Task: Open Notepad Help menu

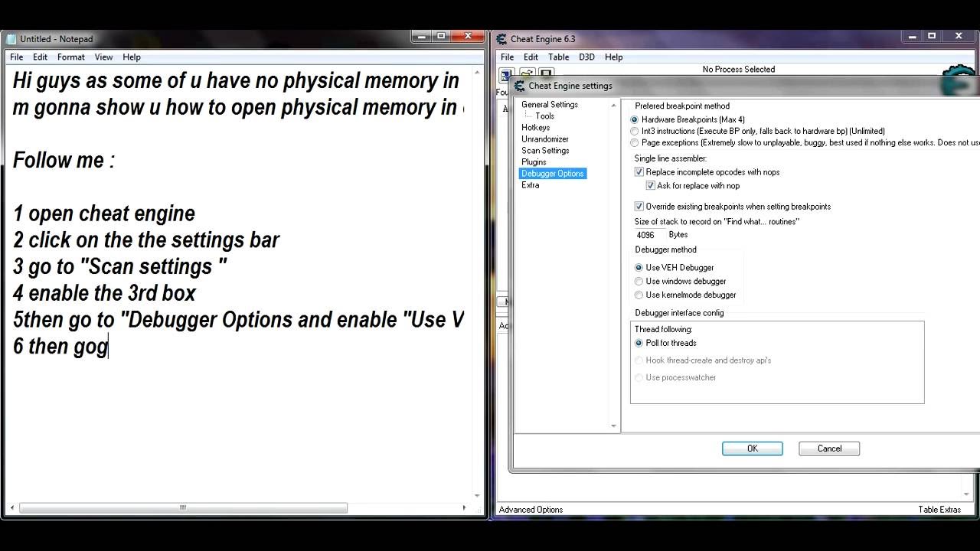Action: [x=132, y=57]
